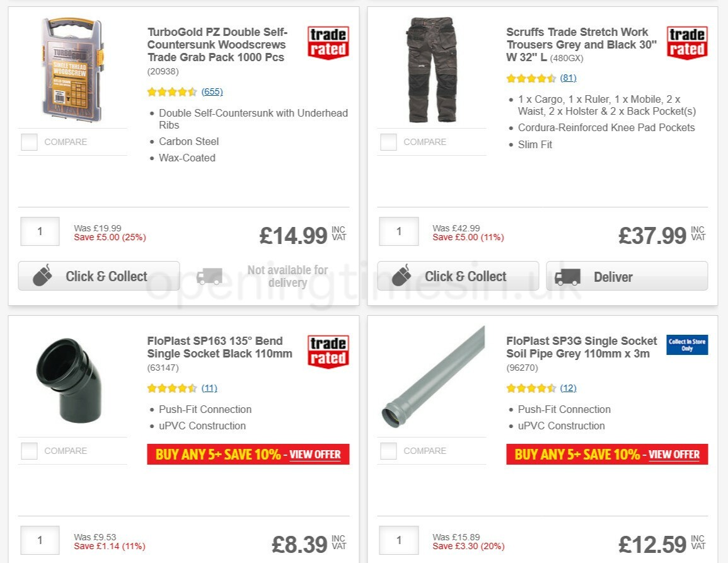Click the greyed-out truck icon under TurboGold

(x=210, y=276)
